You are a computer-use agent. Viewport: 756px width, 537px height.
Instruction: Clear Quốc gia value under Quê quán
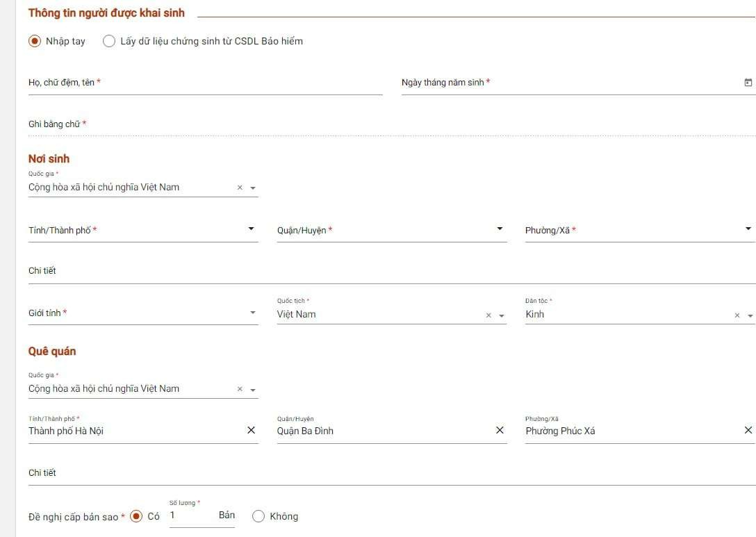240,390
